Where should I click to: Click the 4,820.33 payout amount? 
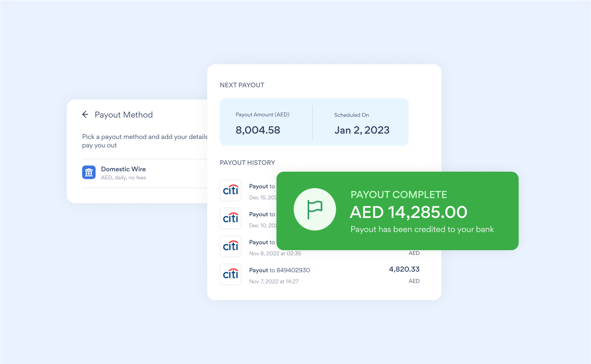click(x=404, y=269)
